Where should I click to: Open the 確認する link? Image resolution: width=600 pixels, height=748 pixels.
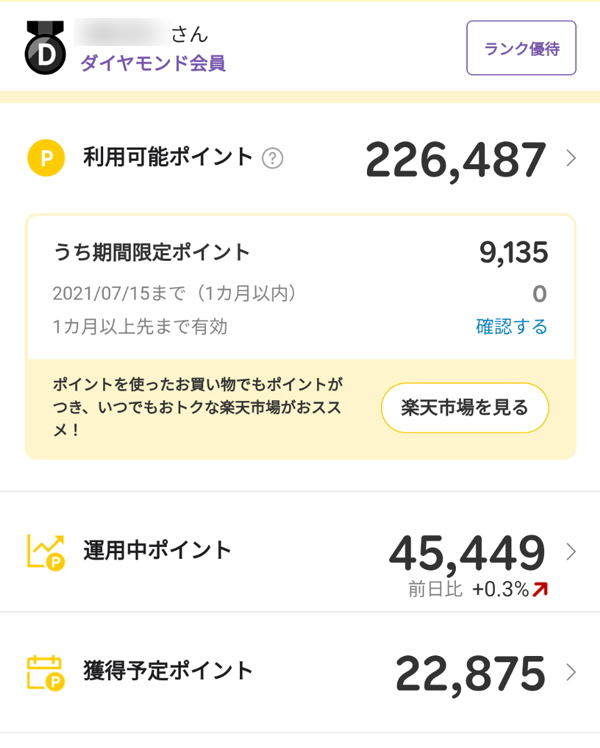[511, 326]
